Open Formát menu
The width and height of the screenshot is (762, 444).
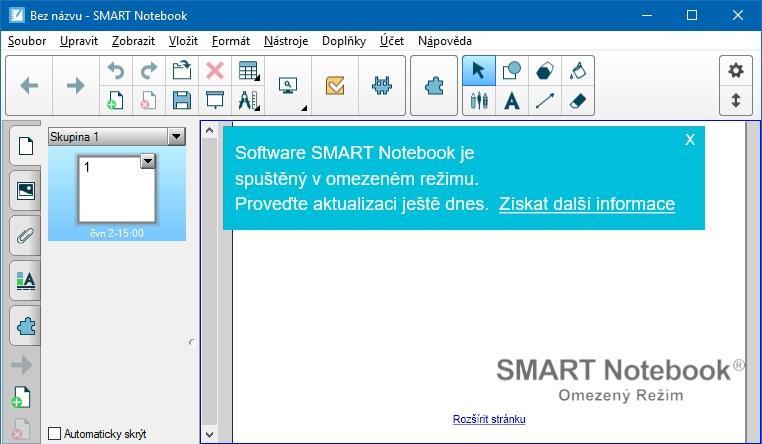click(231, 41)
